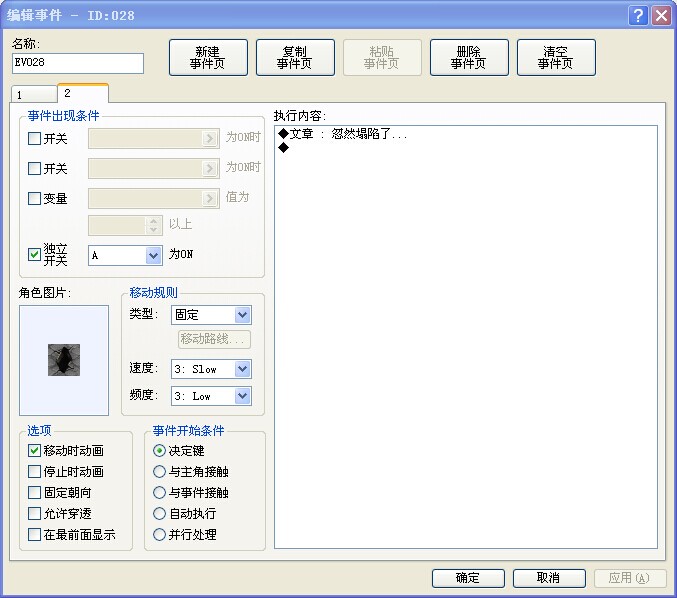Screen dimensions: 677x598
Task: Switch to event page tab 1
Action: coord(34,95)
